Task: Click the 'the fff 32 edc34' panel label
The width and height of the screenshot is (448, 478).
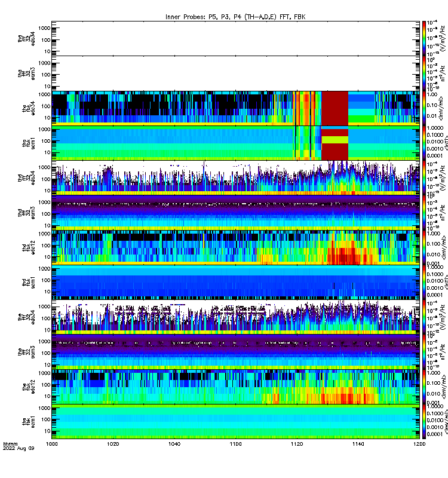Action: [x=26, y=317]
